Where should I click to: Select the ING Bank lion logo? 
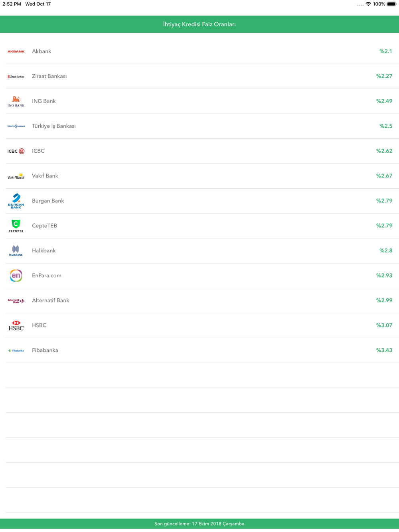[16, 101]
